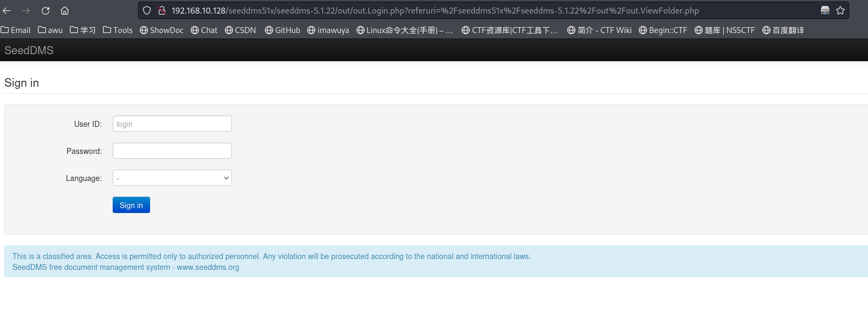This screenshot has height=329, width=868.
Task: Focus the User ID login field
Action: 172,124
